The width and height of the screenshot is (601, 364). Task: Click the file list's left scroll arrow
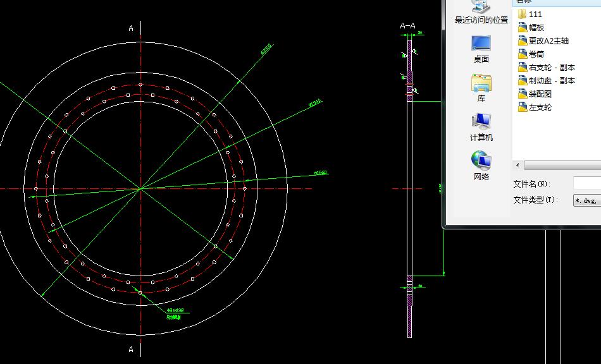point(518,165)
